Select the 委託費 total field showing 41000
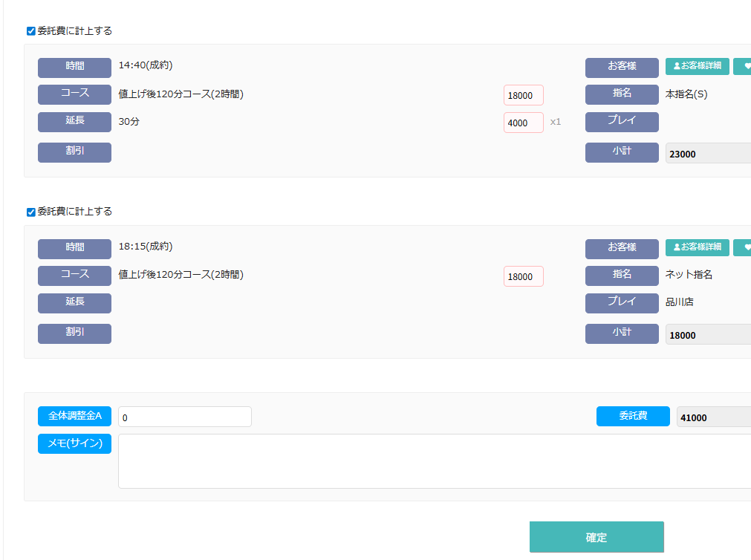751x560 pixels. pos(713,417)
